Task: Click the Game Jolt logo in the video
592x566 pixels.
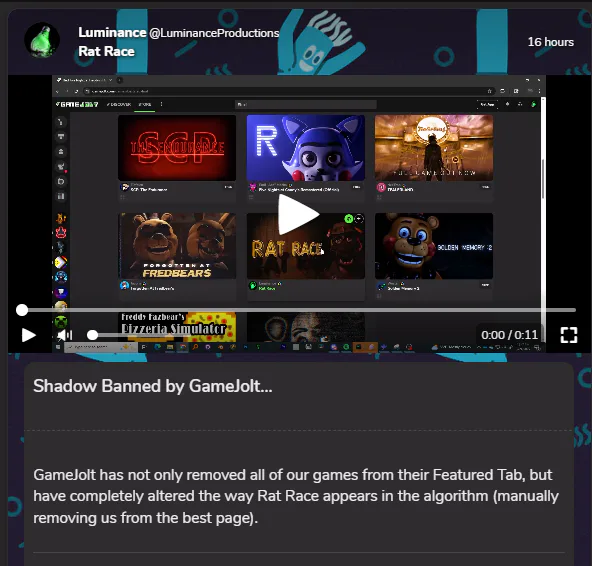Action: (x=77, y=104)
